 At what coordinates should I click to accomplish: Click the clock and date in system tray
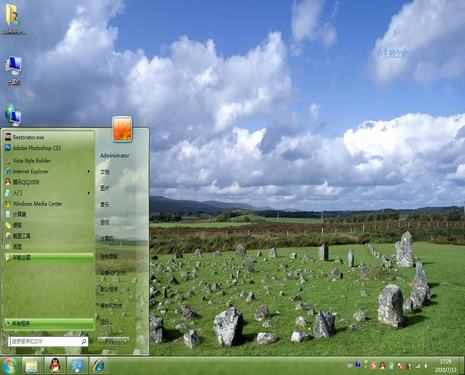[445, 366]
